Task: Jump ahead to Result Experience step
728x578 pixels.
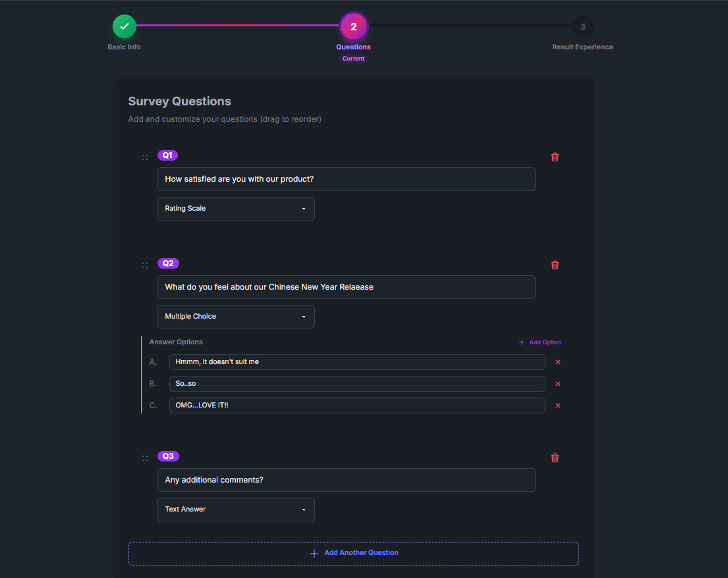Action: (582, 27)
